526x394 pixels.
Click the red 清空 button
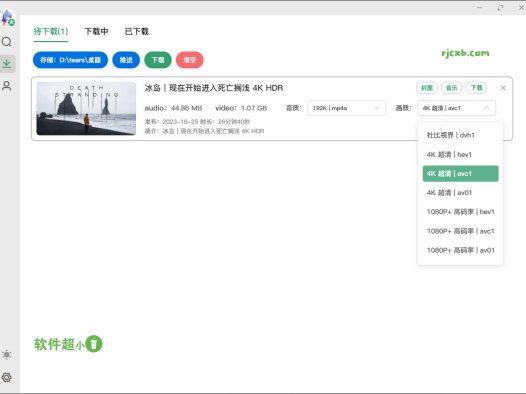[190, 60]
